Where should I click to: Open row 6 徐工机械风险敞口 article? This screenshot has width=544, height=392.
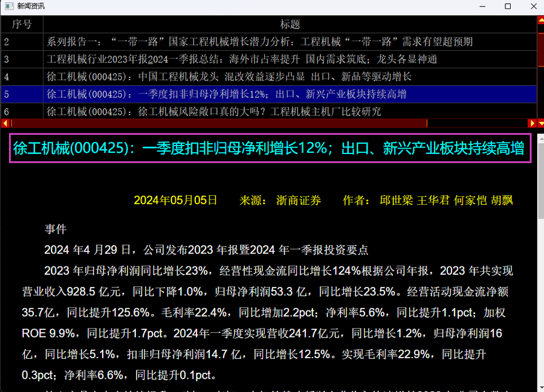pyautogui.click(x=213, y=112)
